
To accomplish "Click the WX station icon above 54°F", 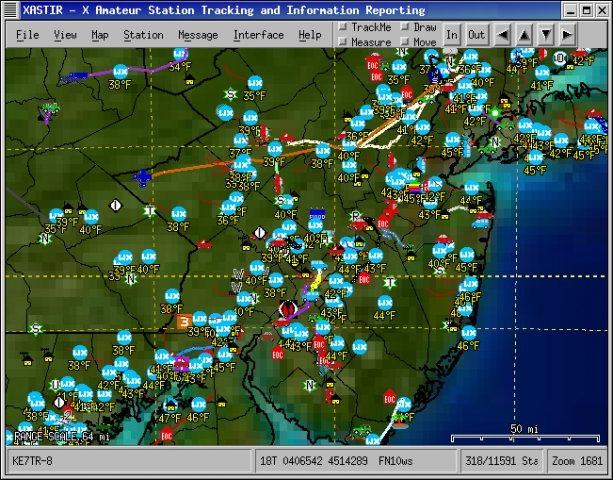I will [x=178, y=53].
